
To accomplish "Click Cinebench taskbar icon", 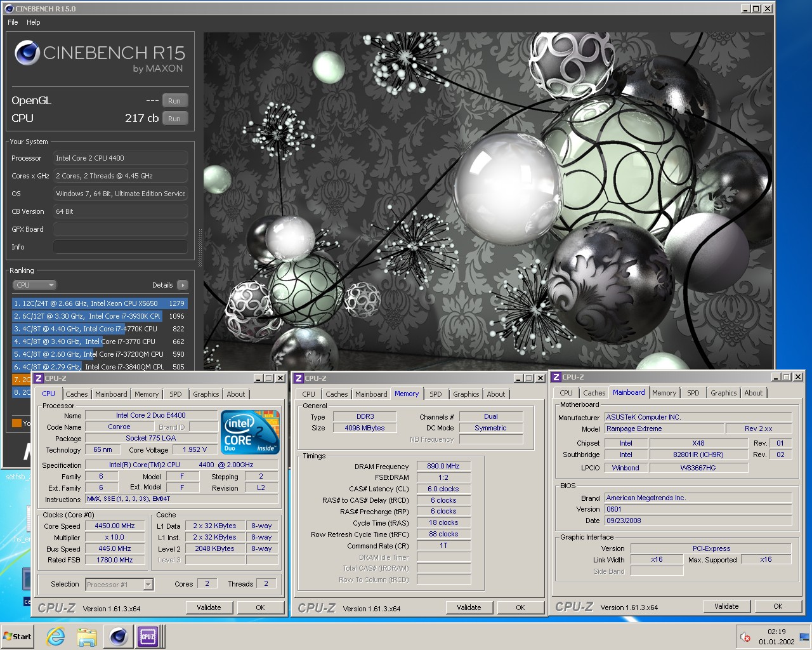I will pyautogui.click(x=118, y=637).
